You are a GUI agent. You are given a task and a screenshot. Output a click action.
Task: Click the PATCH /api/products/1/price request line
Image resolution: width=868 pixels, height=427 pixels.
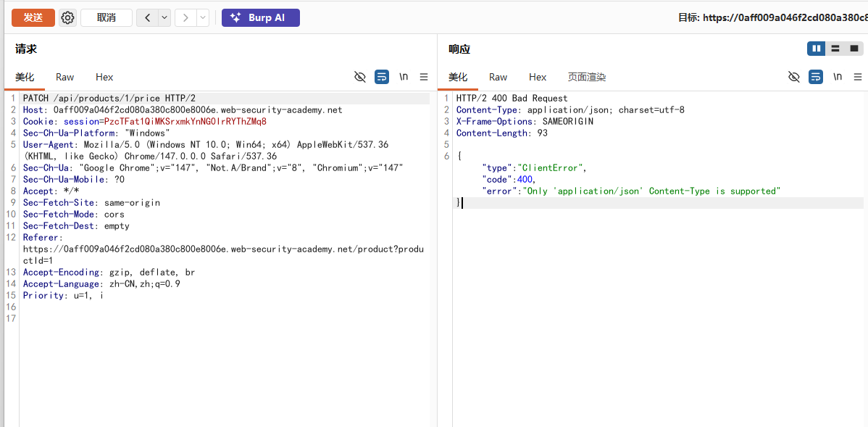[x=109, y=98]
